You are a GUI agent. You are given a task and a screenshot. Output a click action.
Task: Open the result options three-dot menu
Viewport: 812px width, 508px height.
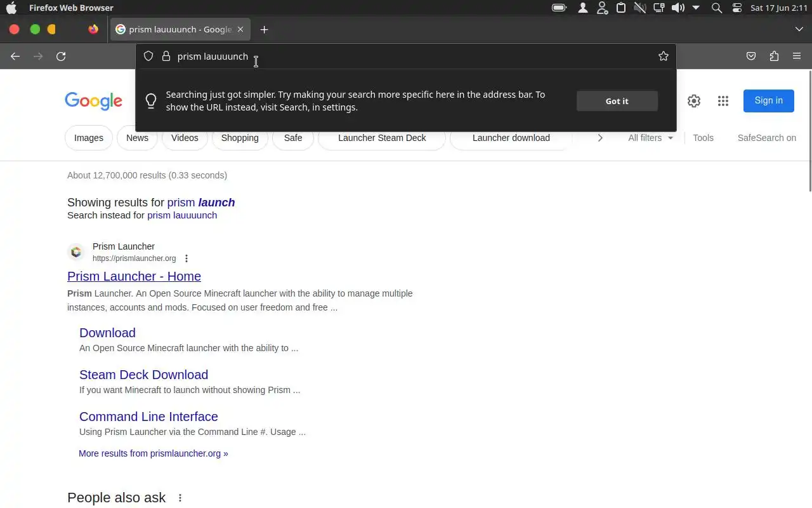click(x=187, y=258)
